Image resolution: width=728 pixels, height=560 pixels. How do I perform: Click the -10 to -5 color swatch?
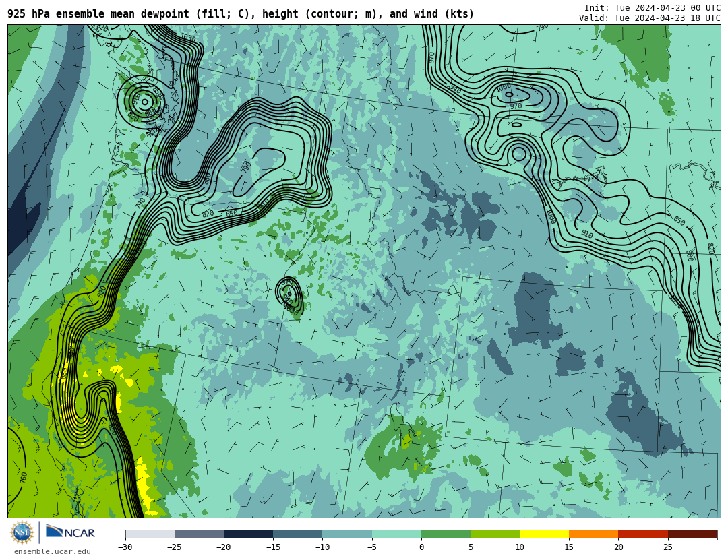tap(347, 534)
